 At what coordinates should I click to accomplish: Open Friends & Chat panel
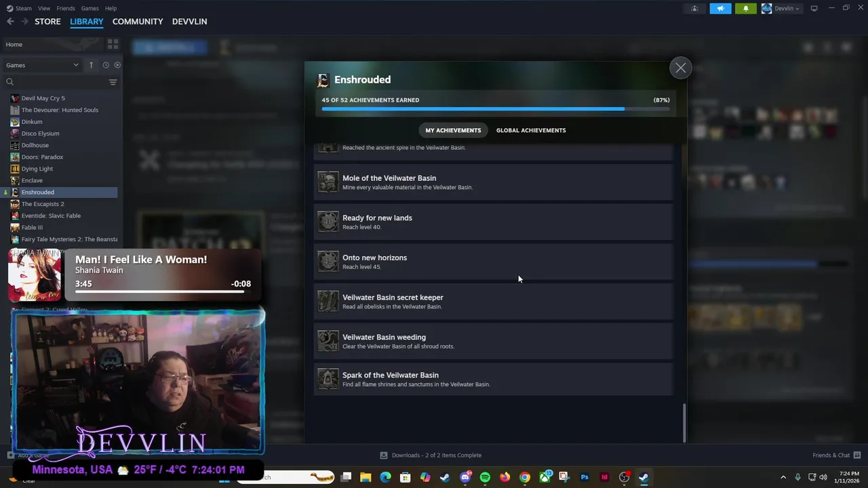pyautogui.click(x=836, y=455)
